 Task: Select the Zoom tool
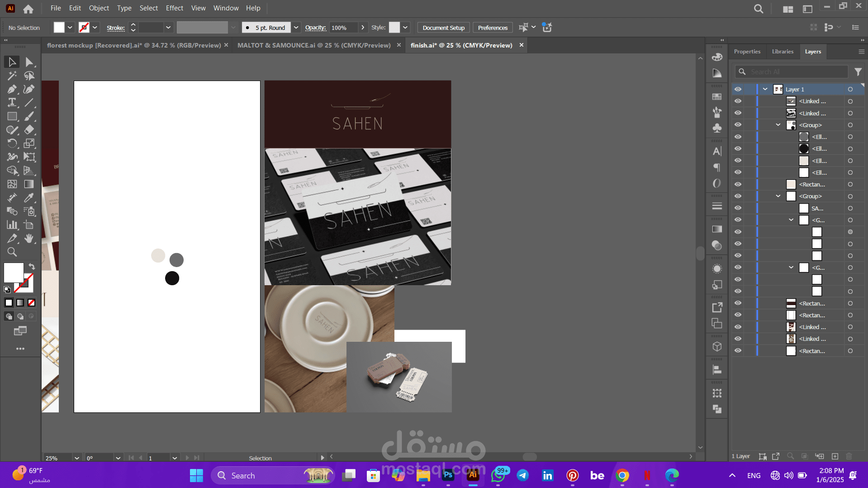click(x=12, y=252)
